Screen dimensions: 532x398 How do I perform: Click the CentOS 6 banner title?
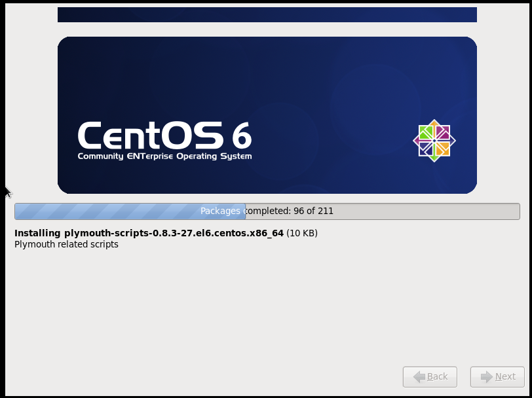pyautogui.click(x=165, y=136)
